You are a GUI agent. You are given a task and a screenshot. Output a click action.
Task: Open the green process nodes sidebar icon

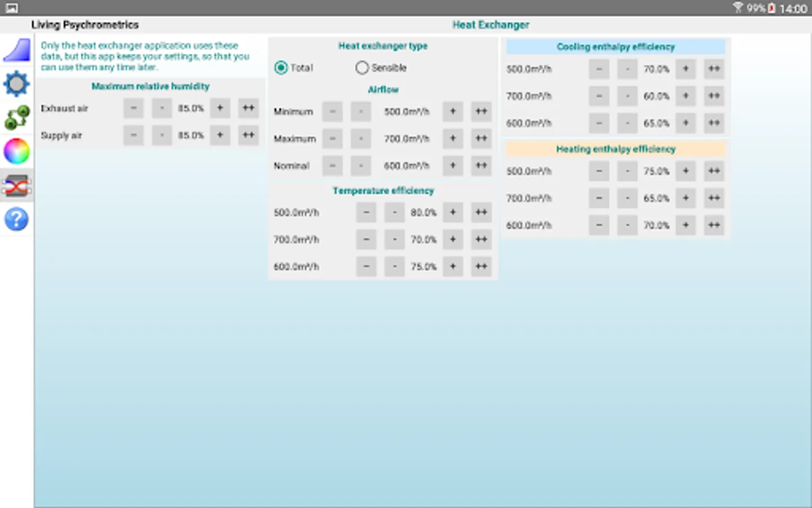click(17, 117)
